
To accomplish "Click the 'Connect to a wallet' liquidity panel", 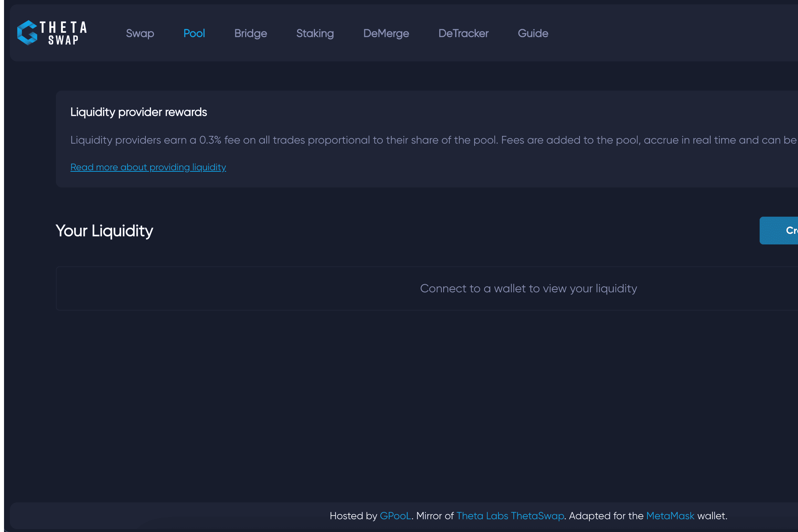I will coord(529,288).
